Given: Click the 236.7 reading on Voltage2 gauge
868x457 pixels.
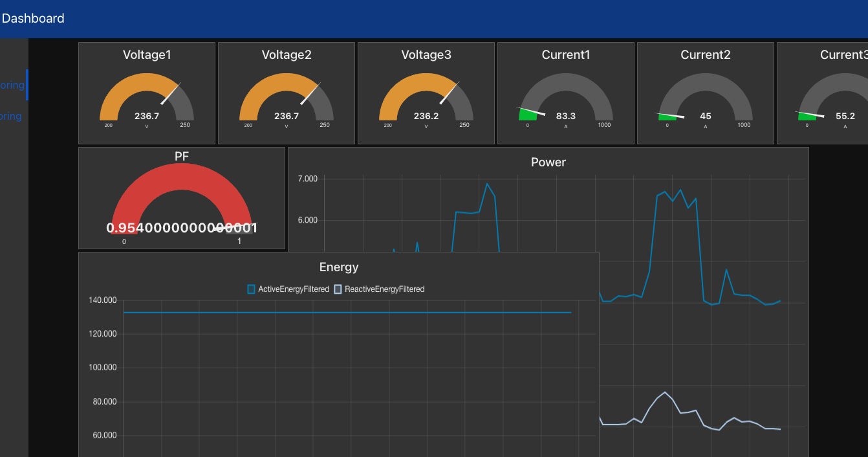Looking at the screenshot, I should click(x=287, y=116).
